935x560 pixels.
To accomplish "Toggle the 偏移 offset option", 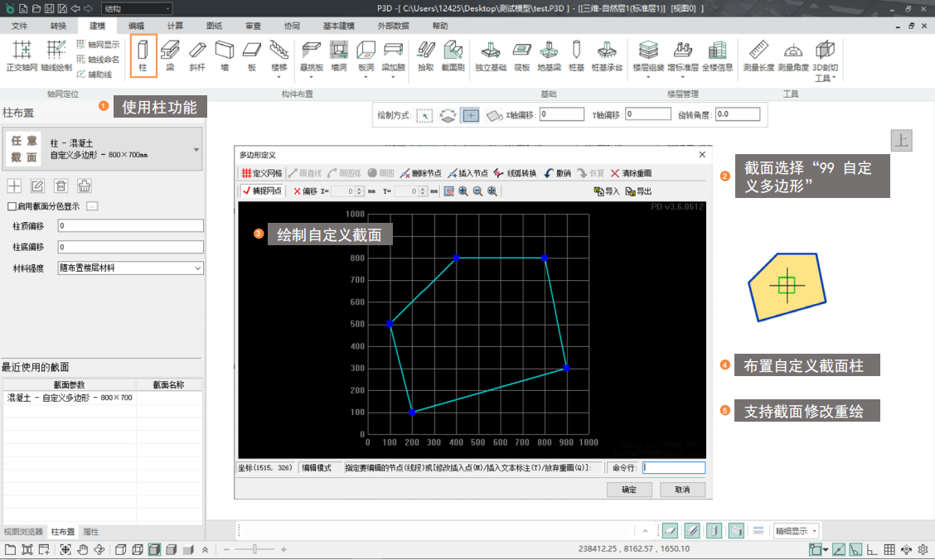I will pos(305,191).
